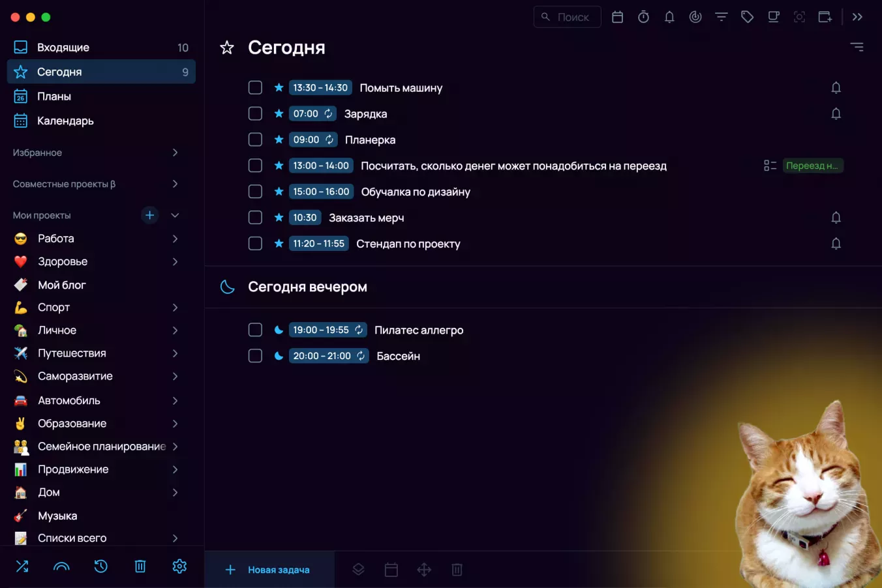882x588 pixels.
Task: Check off Заказать мерч task
Action: [x=255, y=218]
